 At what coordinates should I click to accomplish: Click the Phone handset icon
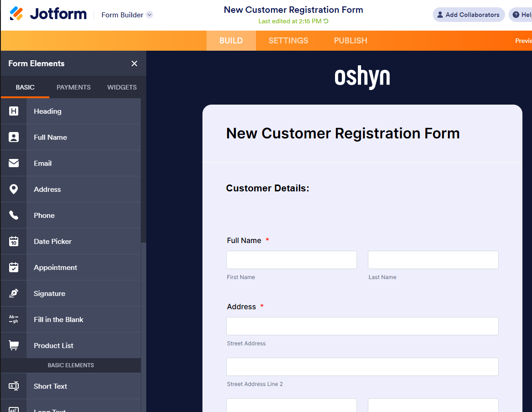coord(14,215)
